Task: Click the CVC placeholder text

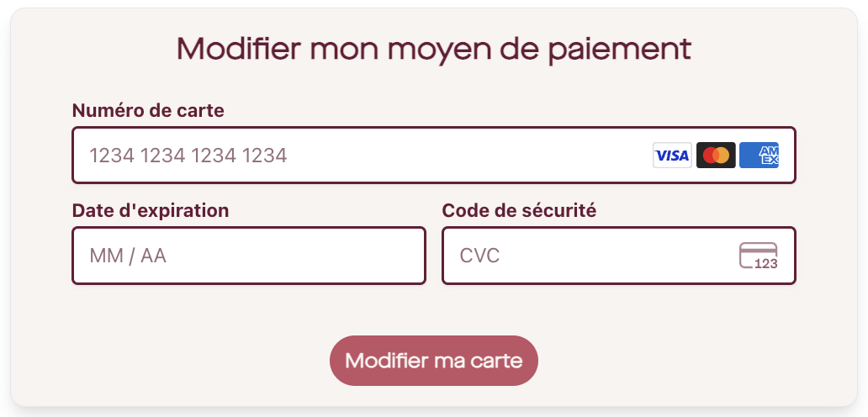Action: pos(480,256)
